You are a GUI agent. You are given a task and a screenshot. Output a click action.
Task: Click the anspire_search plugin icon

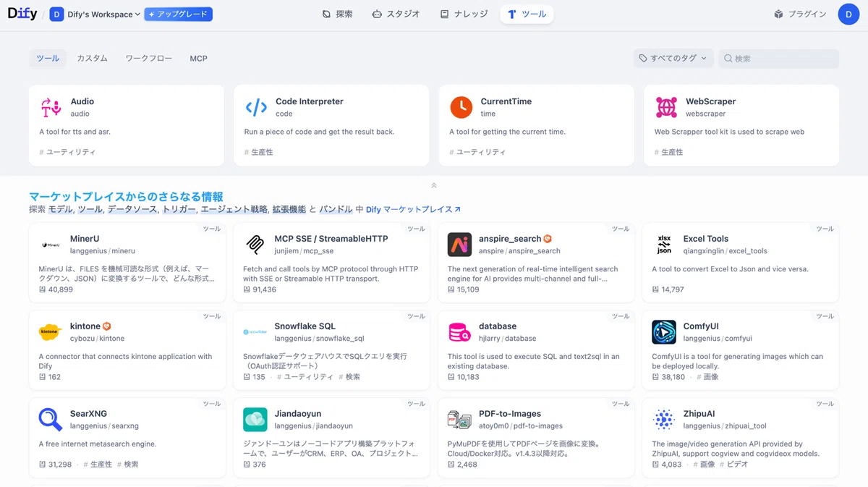[x=459, y=245]
